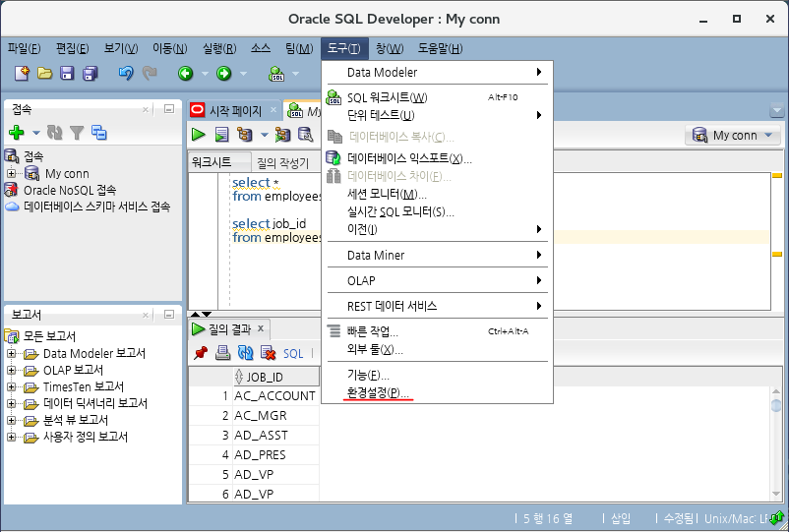
Task: Click the Explain Plan icon in worksheet toolbar
Action: click(x=245, y=135)
